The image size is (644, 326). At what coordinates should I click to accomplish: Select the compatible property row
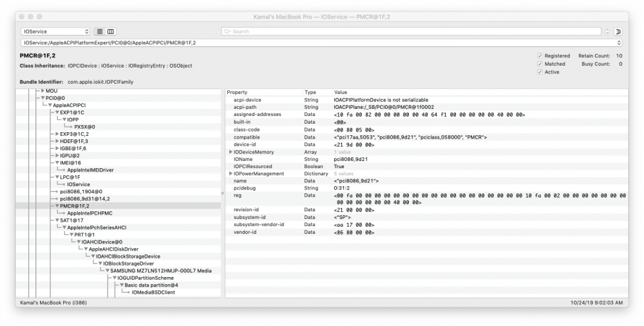(427, 137)
